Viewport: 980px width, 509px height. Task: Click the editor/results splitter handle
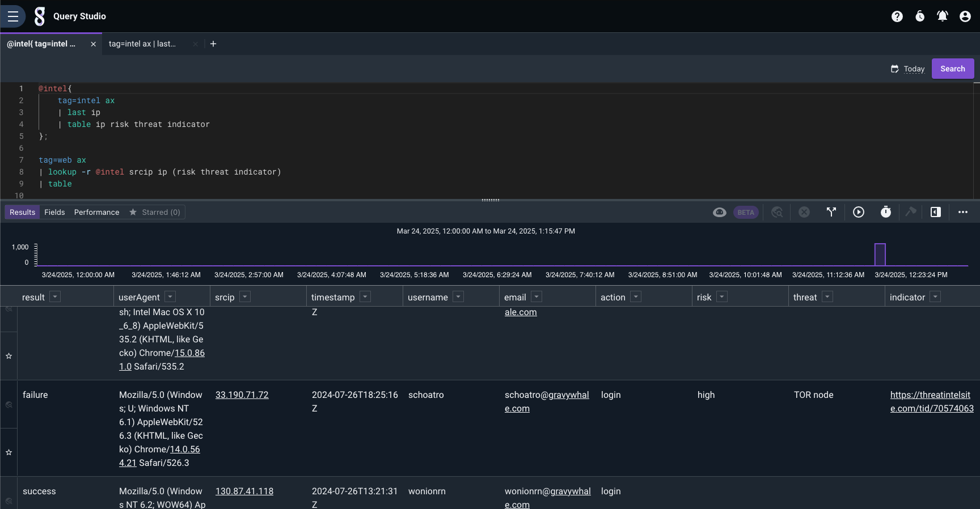tap(490, 200)
